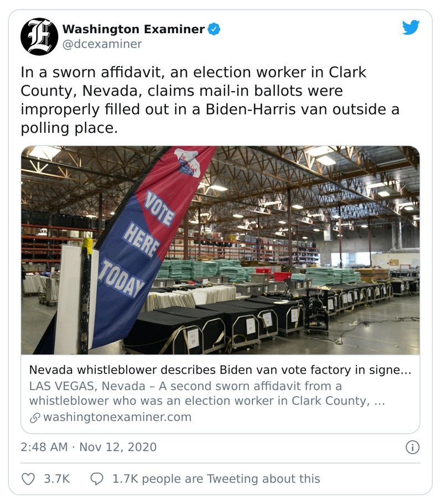This screenshot has width=442, height=504.
Task: Click the Washington Examiner profile avatar
Action: [x=39, y=37]
